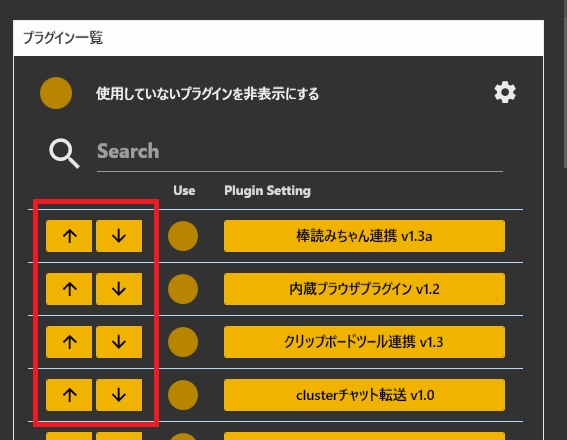Viewport: 567px width, 440px height.
Task: Click the Use column header
Action: tap(184, 191)
